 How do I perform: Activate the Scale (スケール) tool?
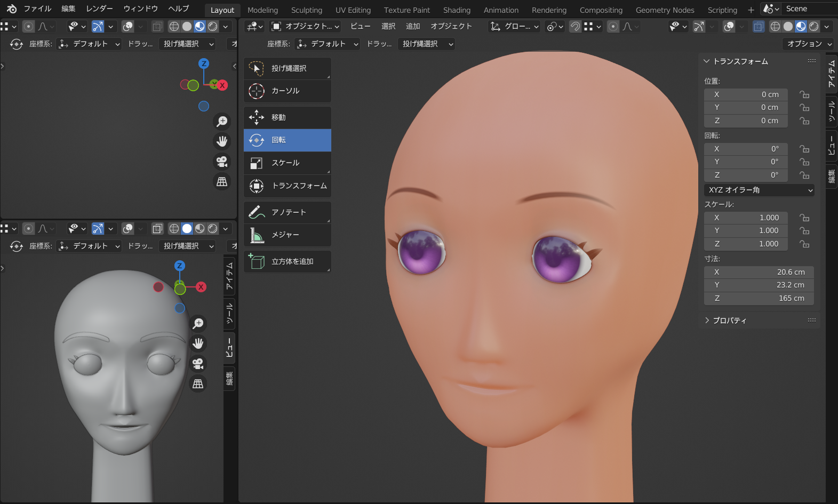(287, 163)
